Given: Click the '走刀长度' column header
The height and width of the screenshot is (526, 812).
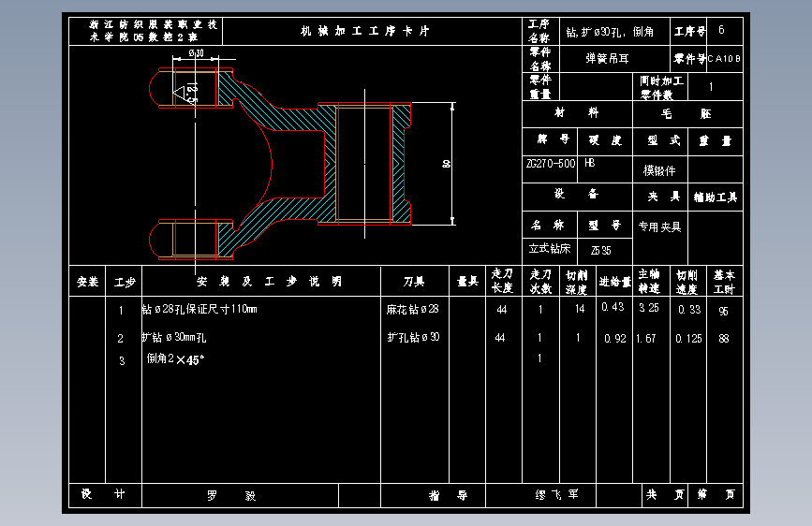Looking at the screenshot, I should [502, 281].
